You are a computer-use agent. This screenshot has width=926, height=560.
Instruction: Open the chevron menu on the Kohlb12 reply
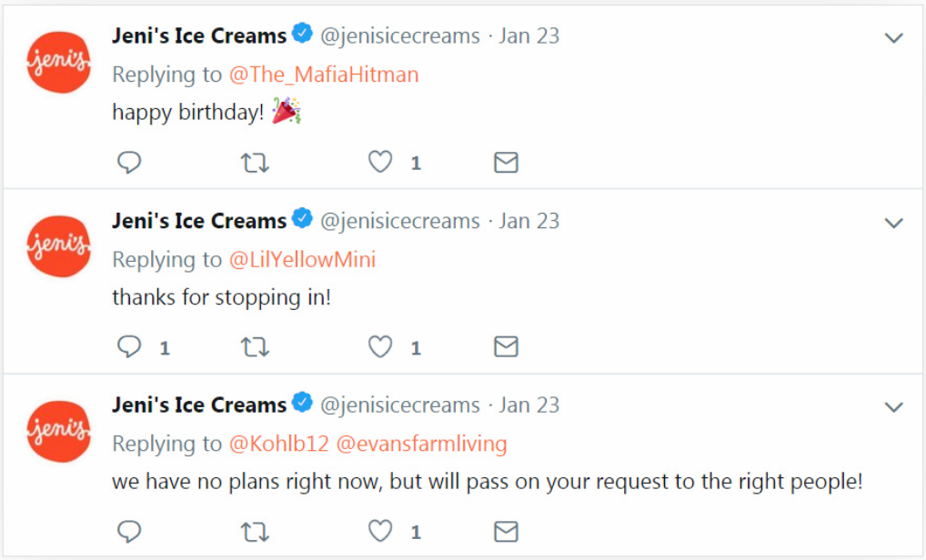tap(894, 407)
